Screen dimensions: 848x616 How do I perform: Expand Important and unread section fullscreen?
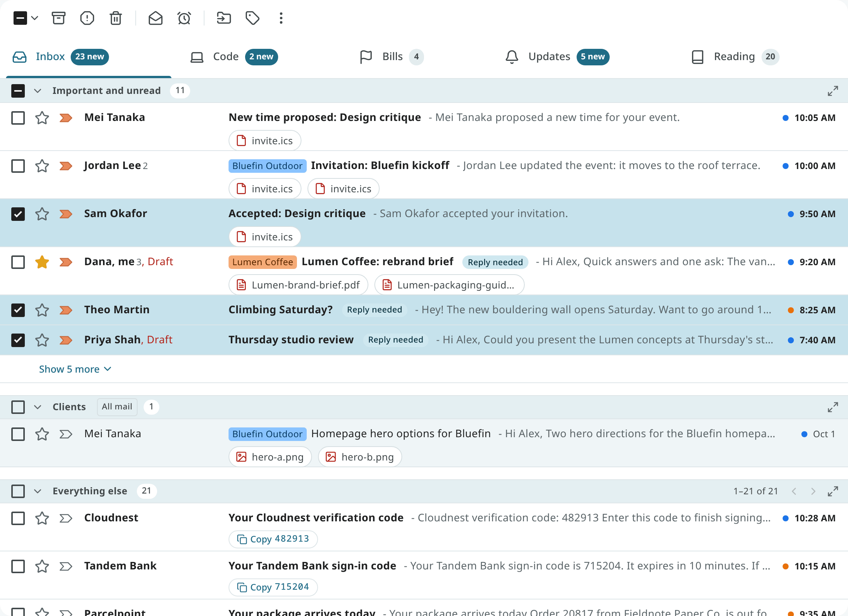coord(833,91)
